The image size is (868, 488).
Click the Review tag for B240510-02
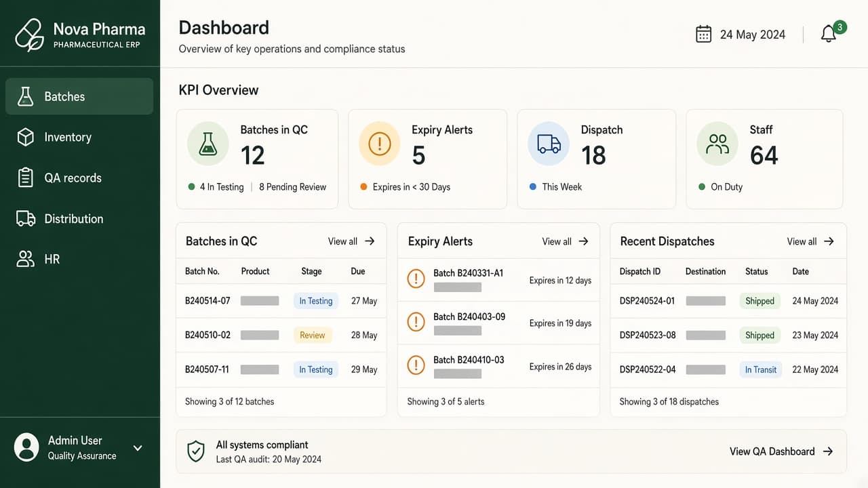[x=313, y=335]
